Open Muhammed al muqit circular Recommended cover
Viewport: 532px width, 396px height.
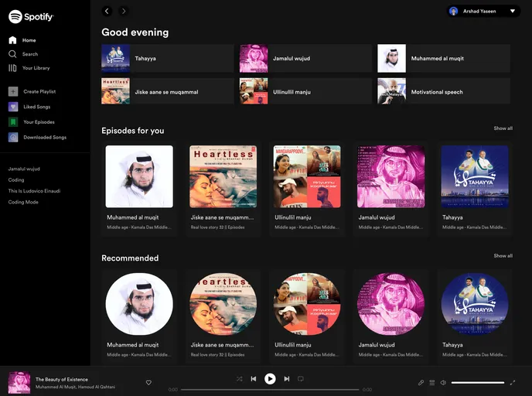click(x=139, y=304)
